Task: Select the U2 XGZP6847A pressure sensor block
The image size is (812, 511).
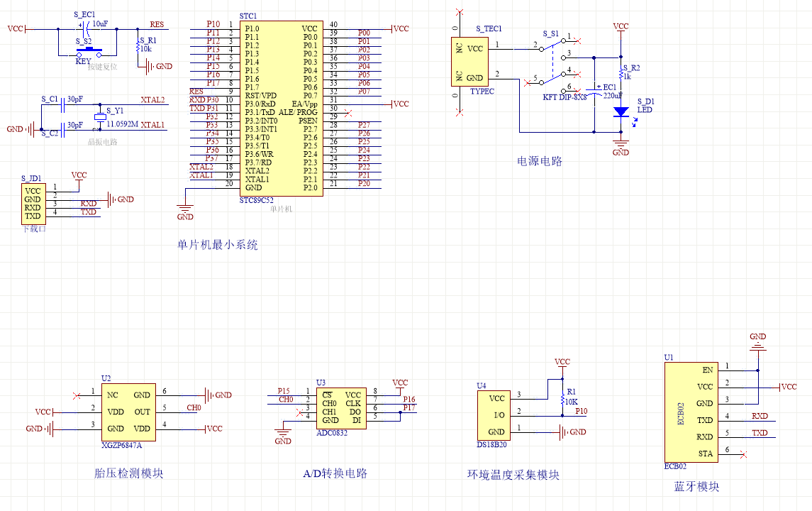Action: 128,412
